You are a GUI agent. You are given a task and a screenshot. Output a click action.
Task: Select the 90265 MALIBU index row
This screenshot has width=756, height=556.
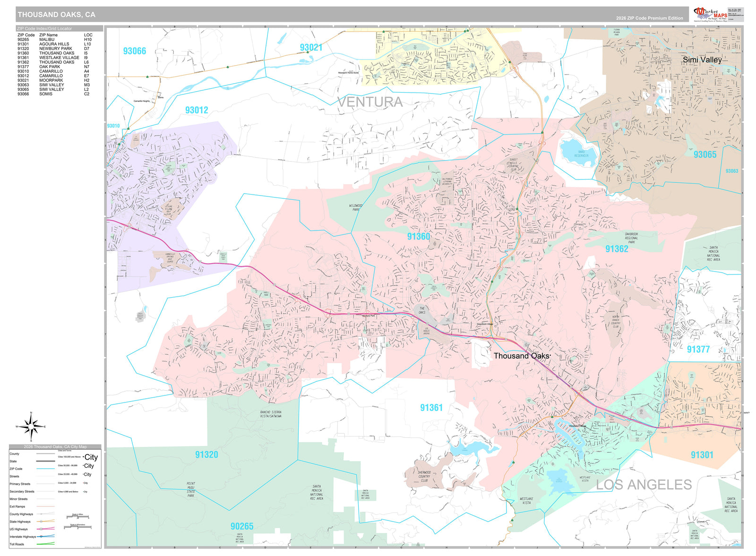pyautogui.click(x=55, y=40)
